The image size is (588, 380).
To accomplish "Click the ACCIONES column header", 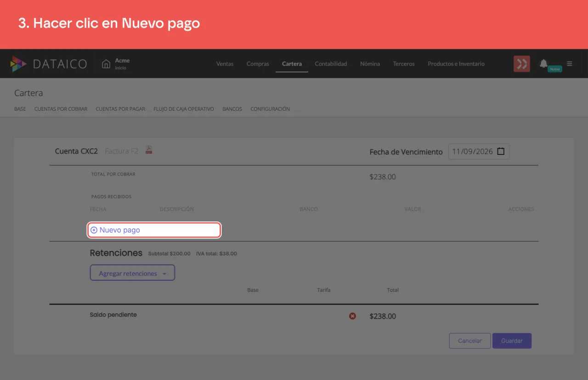I will tap(521, 209).
